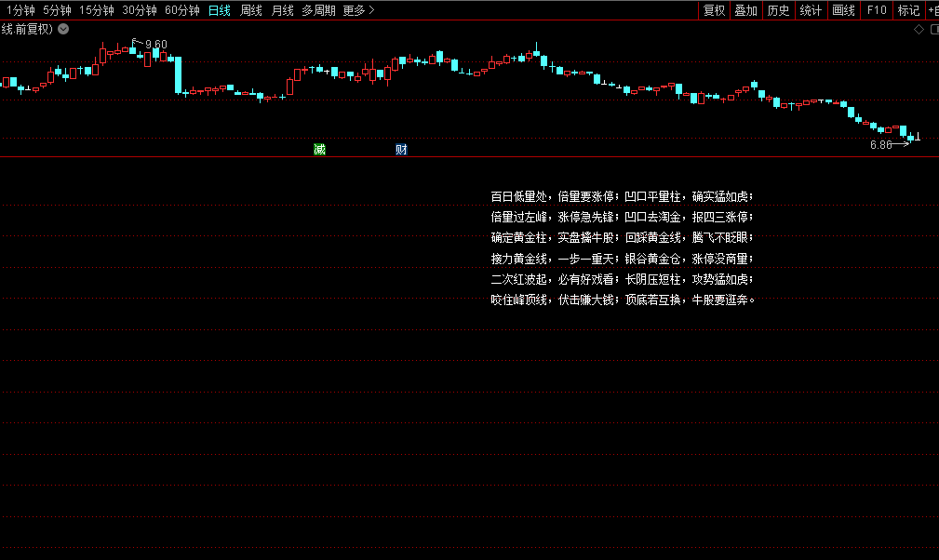Image resolution: width=939 pixels, height=560 pixels.
Task: Toggle 复权 price adjustment
Action: [x=714, y=10]
